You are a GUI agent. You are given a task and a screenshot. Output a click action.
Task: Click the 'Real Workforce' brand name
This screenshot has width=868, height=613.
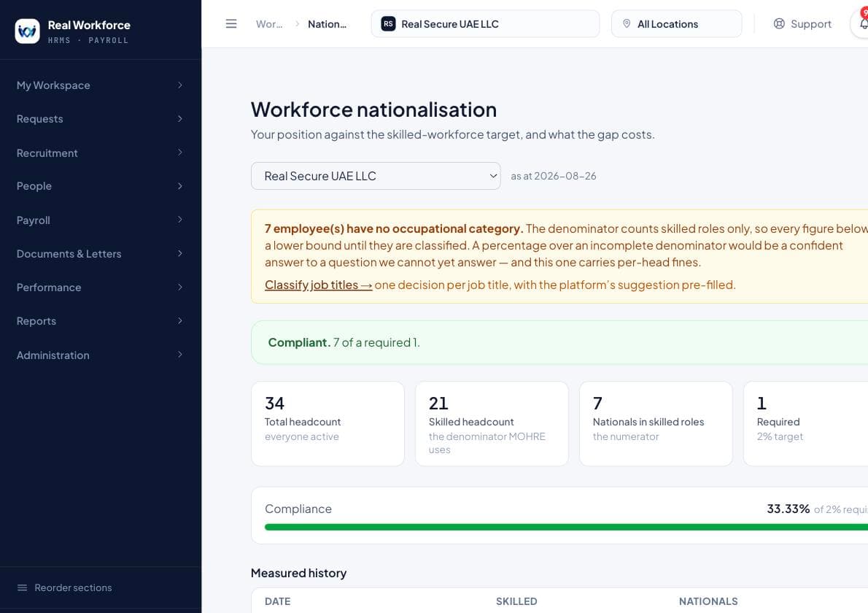pyautogui.click(x=89, y=25)
